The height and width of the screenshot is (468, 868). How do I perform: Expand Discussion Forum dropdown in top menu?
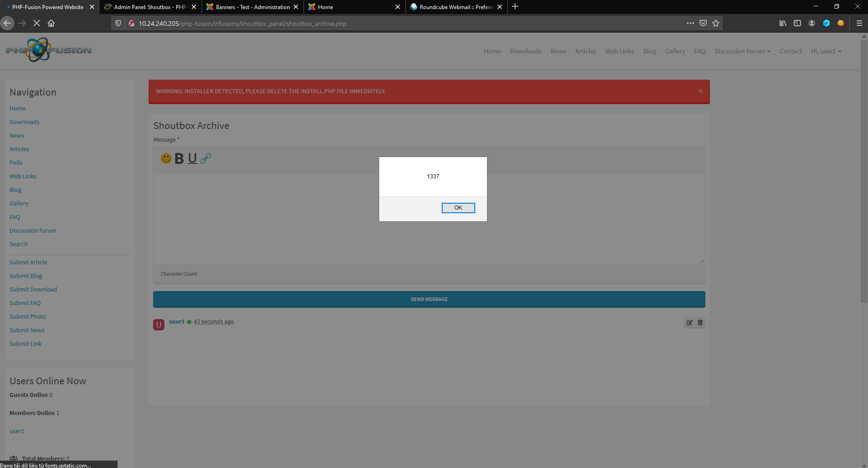[742, 51]
